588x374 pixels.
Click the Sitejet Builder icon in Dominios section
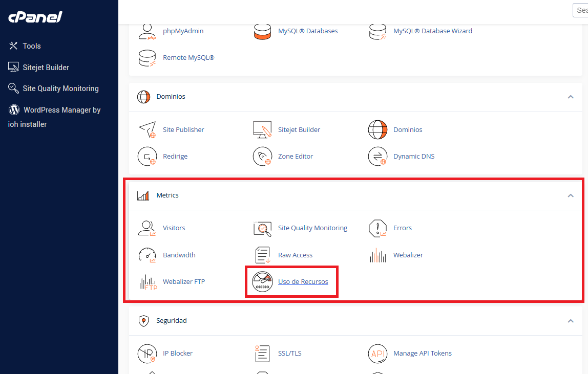click(262, 129)
